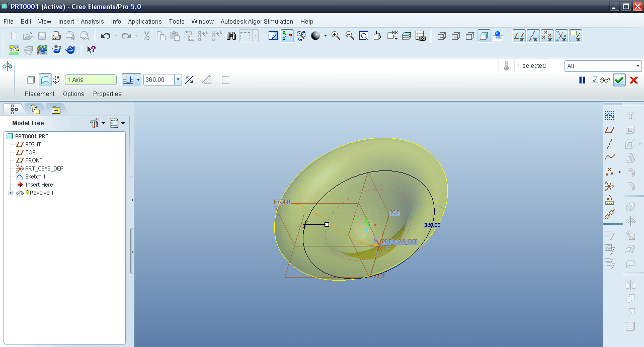Create a new file with the New icon
Viewport: 644px width, 347px height.
[14, 36]
